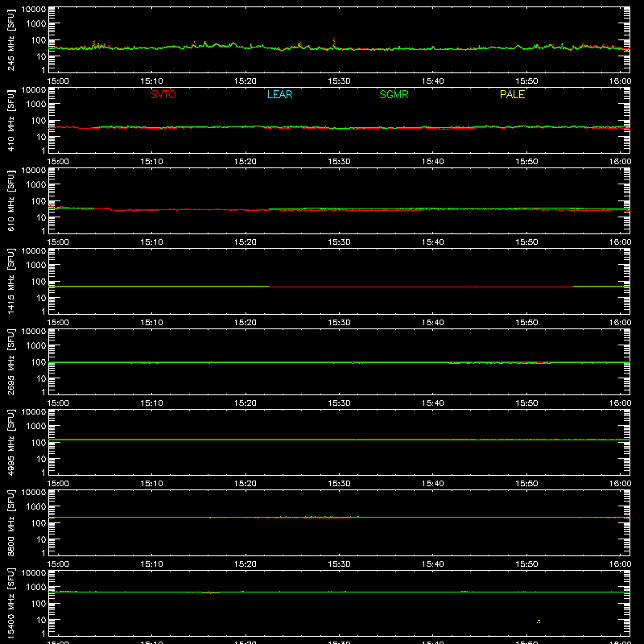This screenshot has width=644, height=644.
Task: Click the green SGMR station label
Action: click(x=394, y=94)
